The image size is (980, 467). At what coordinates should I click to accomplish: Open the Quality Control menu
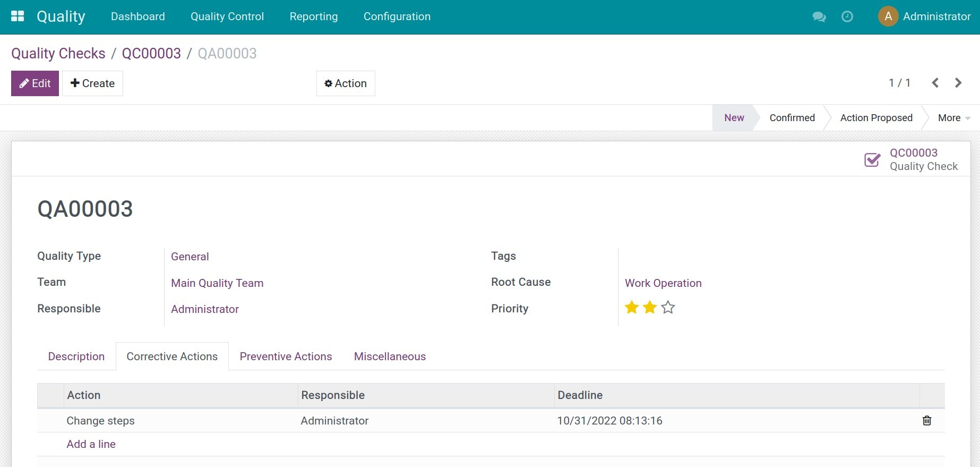click(227, 16)
